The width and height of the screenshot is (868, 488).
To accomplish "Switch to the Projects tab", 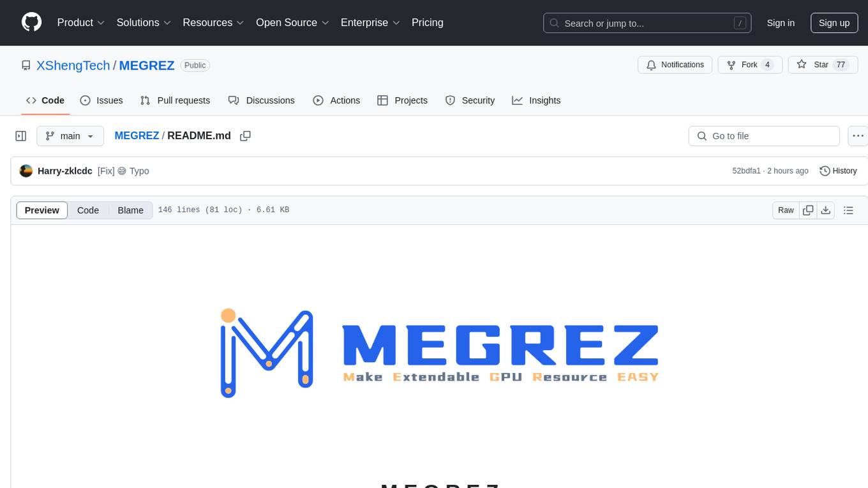I will [x=402, y=100].
